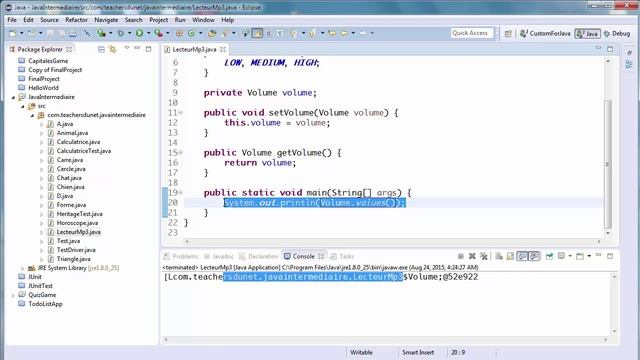The height and width of the screenshot is (360, 640).
Task: Click the Last Edit Location icon
Action: click(x=332, y=33)
